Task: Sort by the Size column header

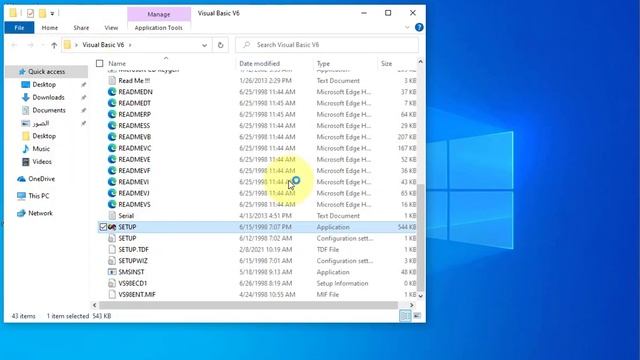Action: (x=387, y=64)
